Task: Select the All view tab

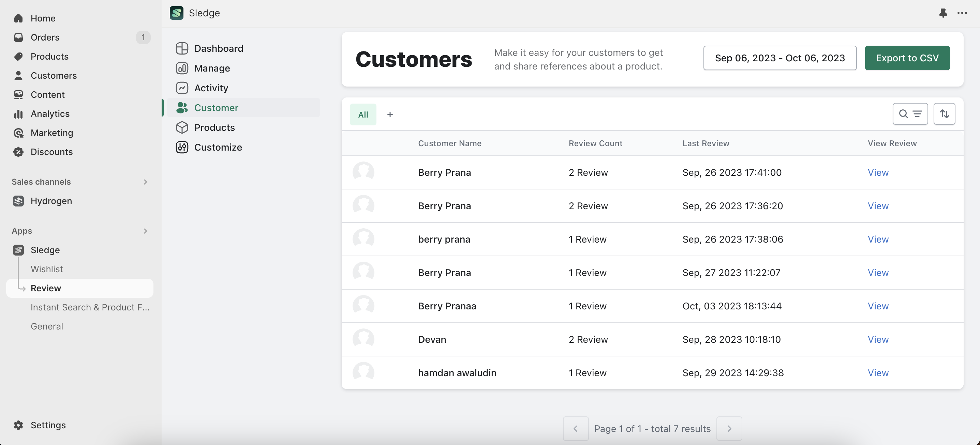Action: coord(363,114)
